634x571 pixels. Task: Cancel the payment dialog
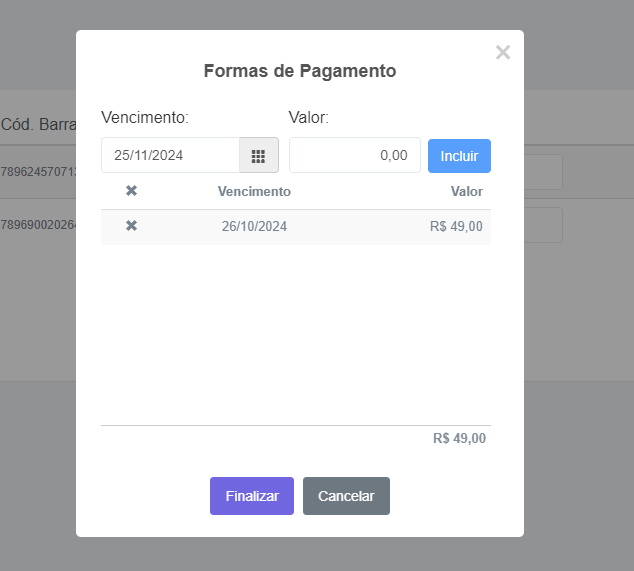click(346, 496)
